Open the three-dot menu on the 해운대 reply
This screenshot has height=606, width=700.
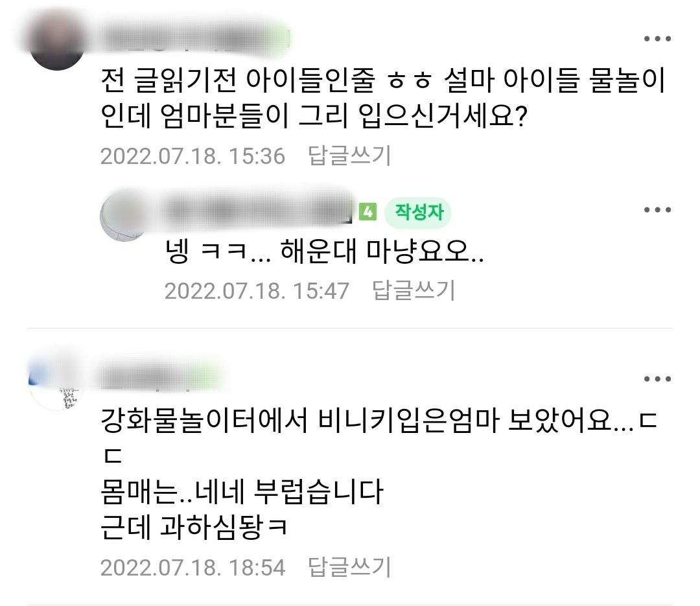pos(657,210)
